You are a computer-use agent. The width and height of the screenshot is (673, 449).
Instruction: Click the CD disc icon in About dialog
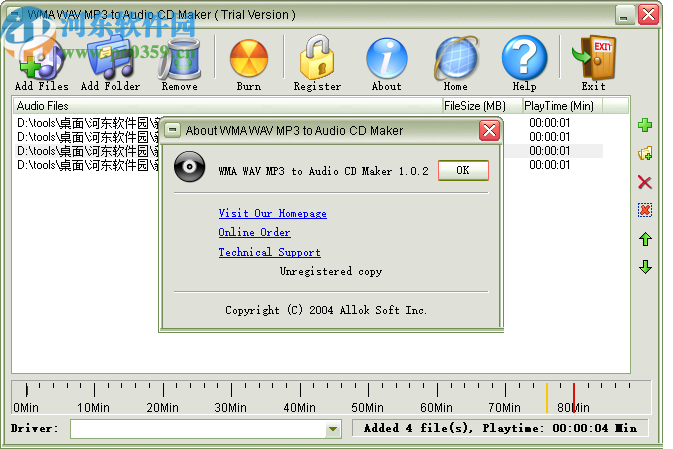[189, 167]
